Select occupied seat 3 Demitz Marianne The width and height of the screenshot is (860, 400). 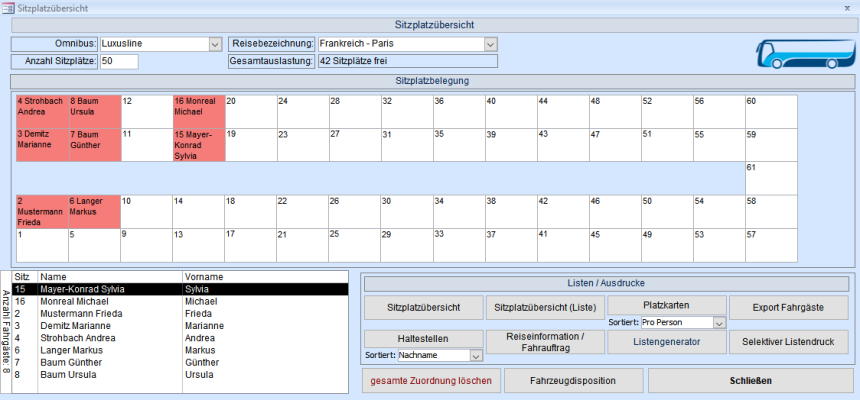[x=42, y=145]
